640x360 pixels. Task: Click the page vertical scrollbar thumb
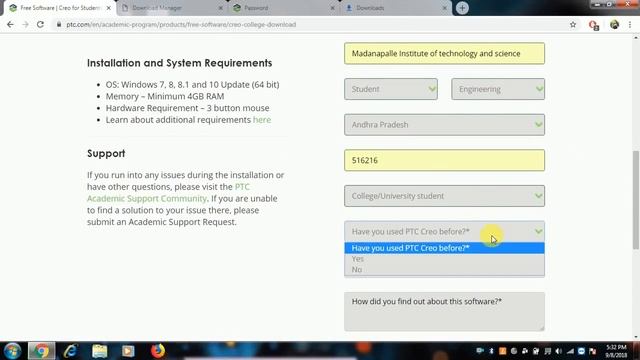tap(636, 200)
